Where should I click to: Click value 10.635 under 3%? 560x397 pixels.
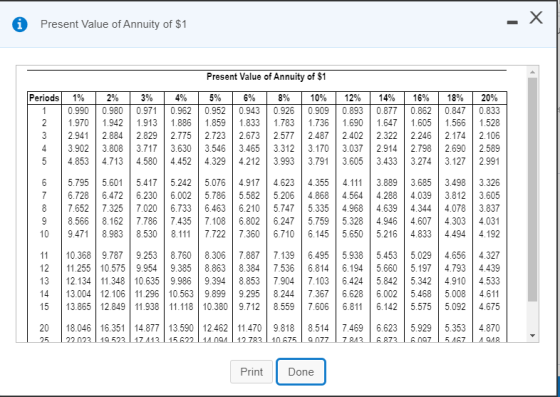click(147, 281)
